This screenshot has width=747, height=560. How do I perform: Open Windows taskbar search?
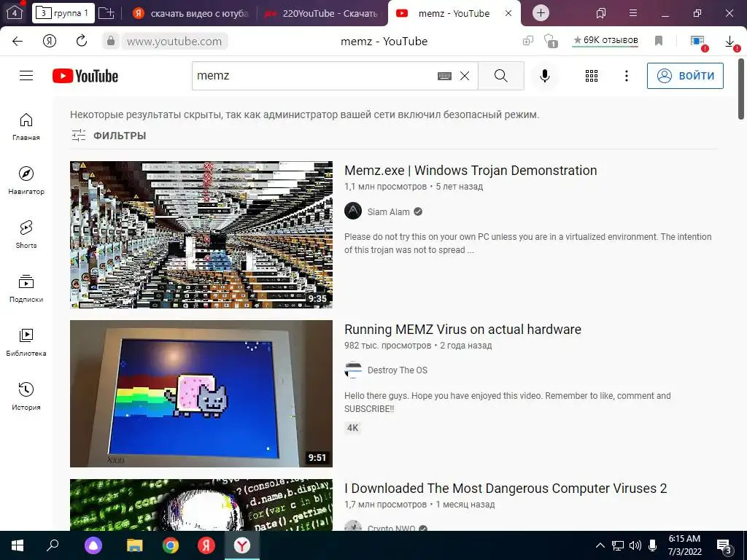point(53,545)
